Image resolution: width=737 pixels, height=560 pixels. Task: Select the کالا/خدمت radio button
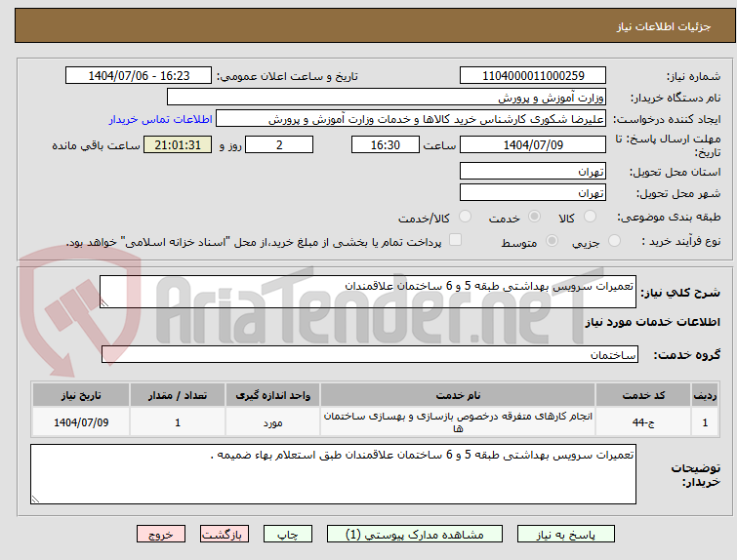tap(465, 217)
